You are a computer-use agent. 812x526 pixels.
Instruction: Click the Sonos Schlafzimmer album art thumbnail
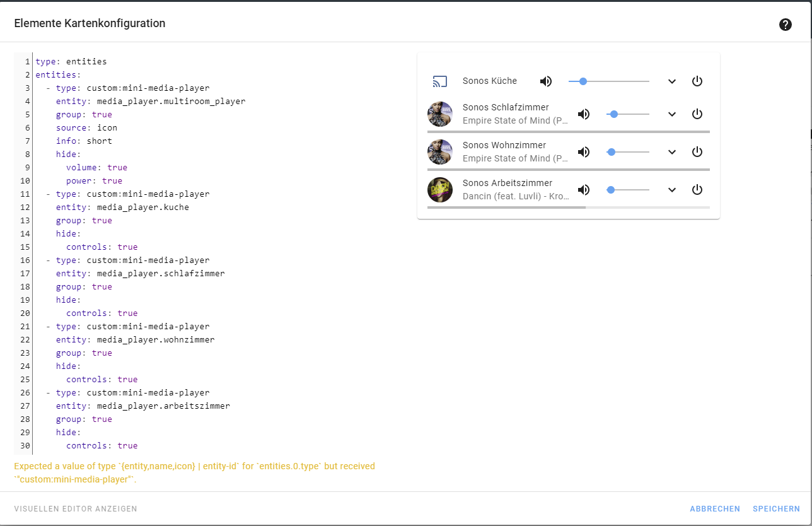click(439, 114)
